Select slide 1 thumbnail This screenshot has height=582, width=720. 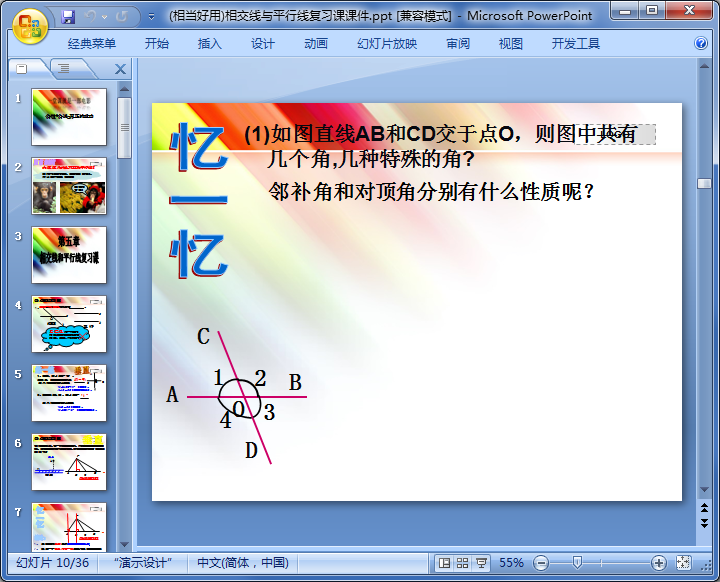pyautogui.click(x=69, y=117)
